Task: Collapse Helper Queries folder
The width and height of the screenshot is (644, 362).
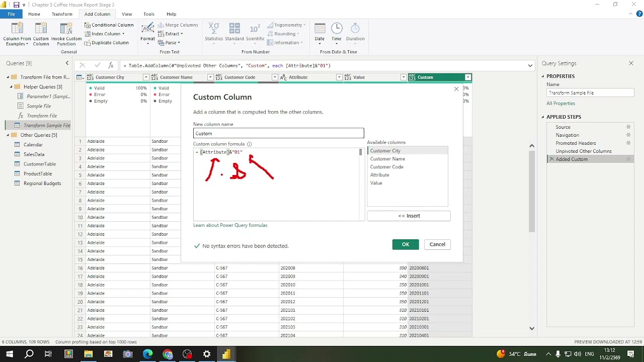Action: coord(11,87)
